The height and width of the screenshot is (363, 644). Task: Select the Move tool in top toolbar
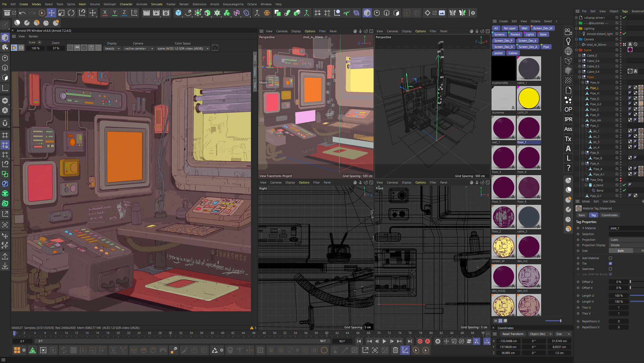(x=51, y=13)
